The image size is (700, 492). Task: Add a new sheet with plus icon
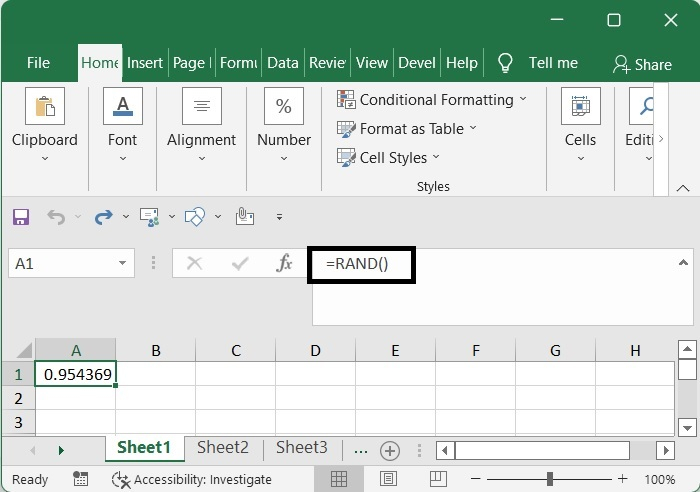[x=390, y=450]
